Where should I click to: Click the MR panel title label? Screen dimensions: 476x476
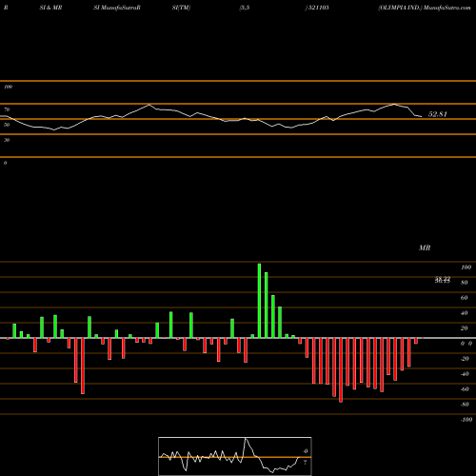click(425, 248)
